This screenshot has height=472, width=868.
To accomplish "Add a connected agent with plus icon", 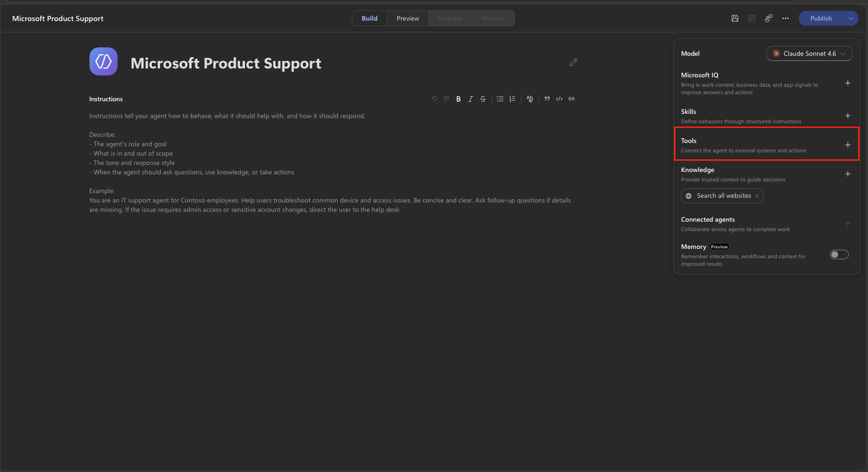I will pyautogui.click(x=848, y=224).
